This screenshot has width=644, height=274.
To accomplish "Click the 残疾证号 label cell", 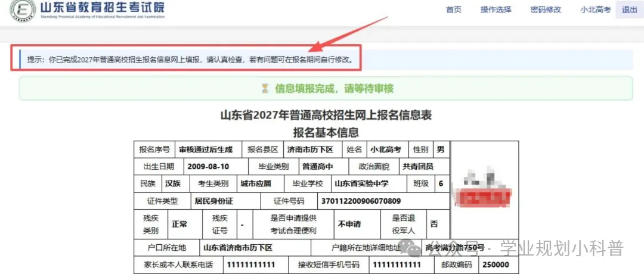I will pyautogui.click(x=219, y=225).
